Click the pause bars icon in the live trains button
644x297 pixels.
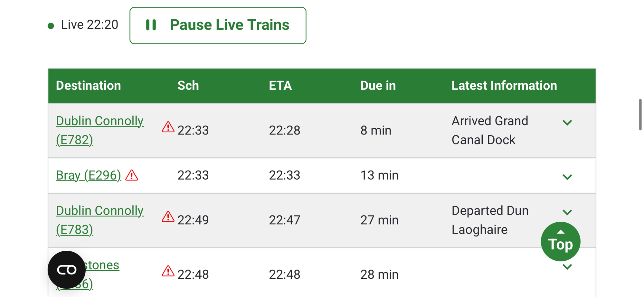(151, 25)
